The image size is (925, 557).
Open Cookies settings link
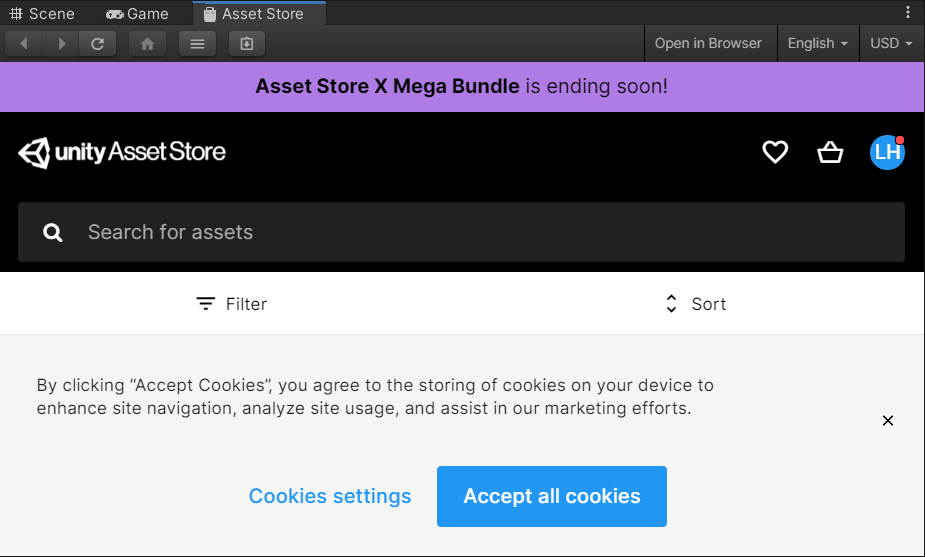[330, 496]
